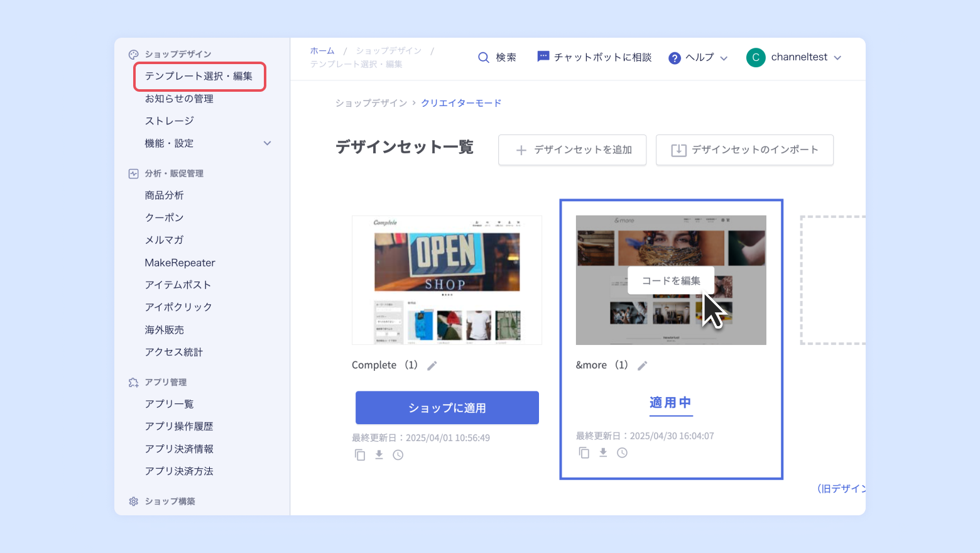
Task: Open クーポン in the sidebar
Action: pos(164,217)
